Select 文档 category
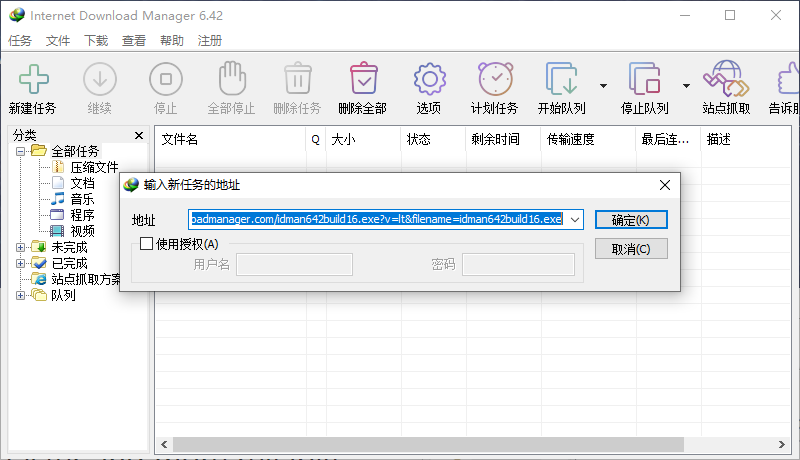This screenshot has width=800, height=460. (x=82, y=183)
